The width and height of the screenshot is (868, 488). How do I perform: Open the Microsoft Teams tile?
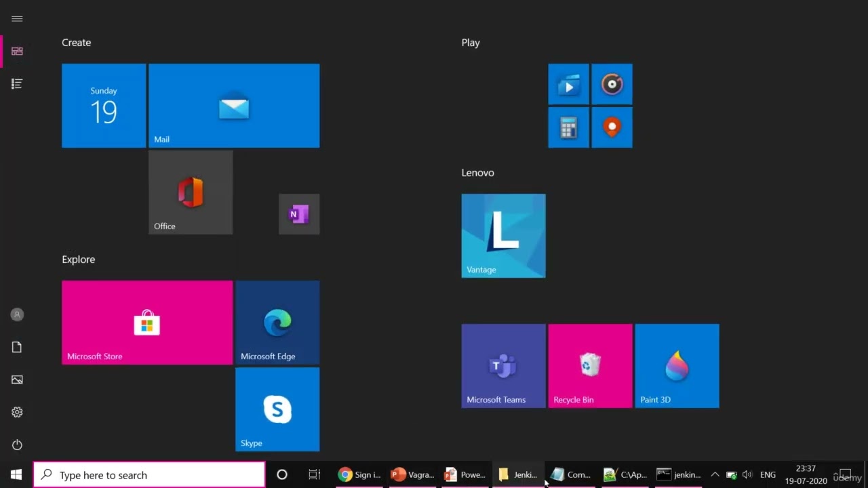click(x=503, y=366)
